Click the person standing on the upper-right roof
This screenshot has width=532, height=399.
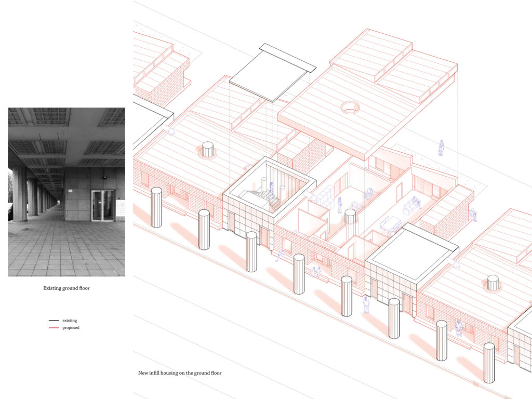pos(441,148)
